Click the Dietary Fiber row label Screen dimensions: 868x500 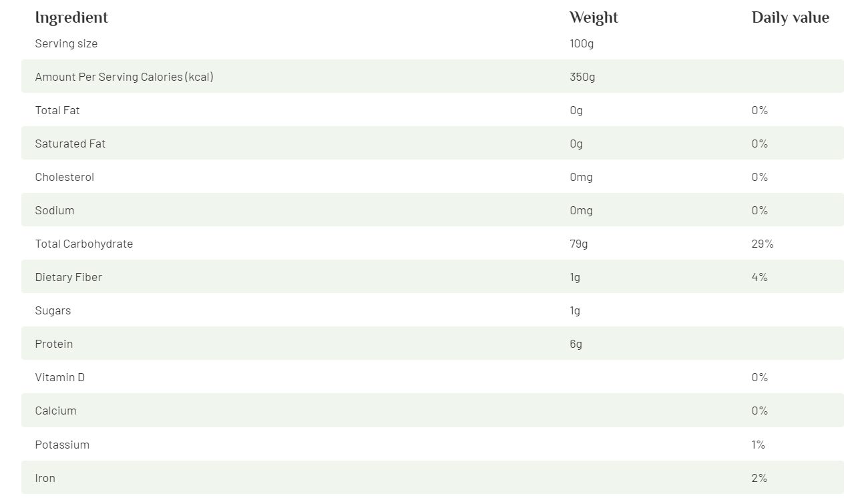(69, 277)
